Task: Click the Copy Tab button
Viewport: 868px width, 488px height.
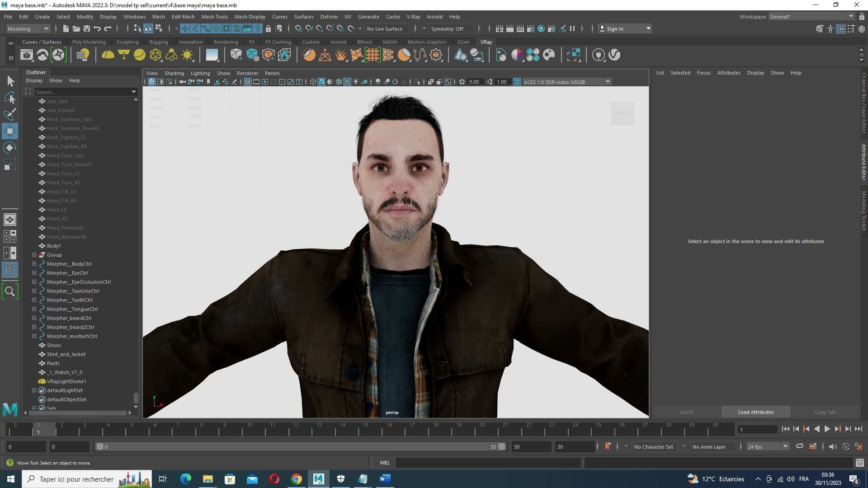Action: 825,413
